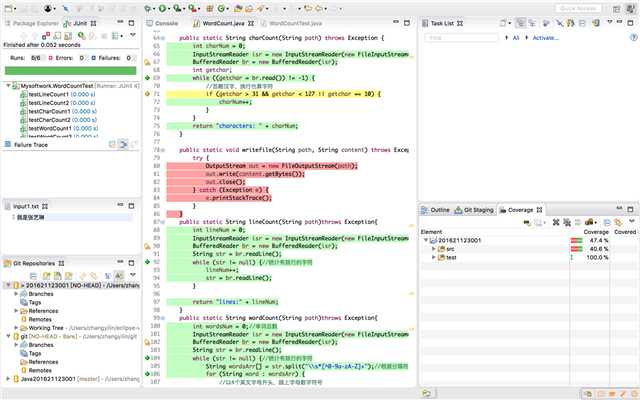The width and height of the screenshot is (640, 400).
Task: Collapse 201621123001 in Coverage view
Action: (426, 240)
